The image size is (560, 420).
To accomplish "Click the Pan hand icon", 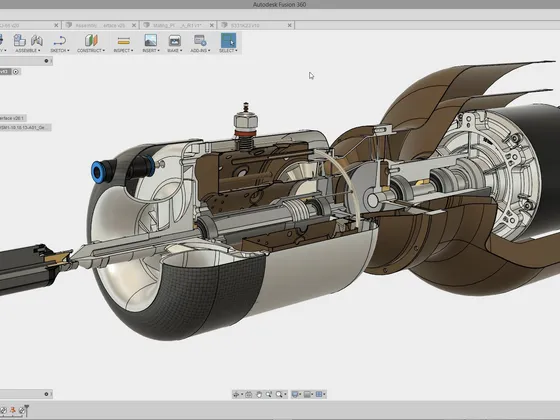I will [x=259, y=394].
